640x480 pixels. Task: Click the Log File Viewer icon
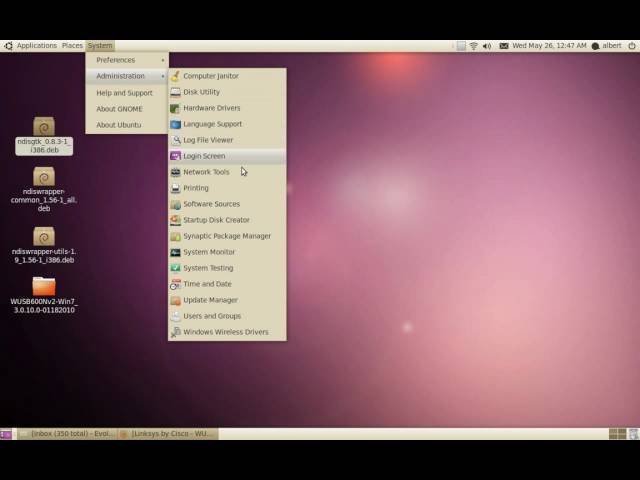[176, 140]
